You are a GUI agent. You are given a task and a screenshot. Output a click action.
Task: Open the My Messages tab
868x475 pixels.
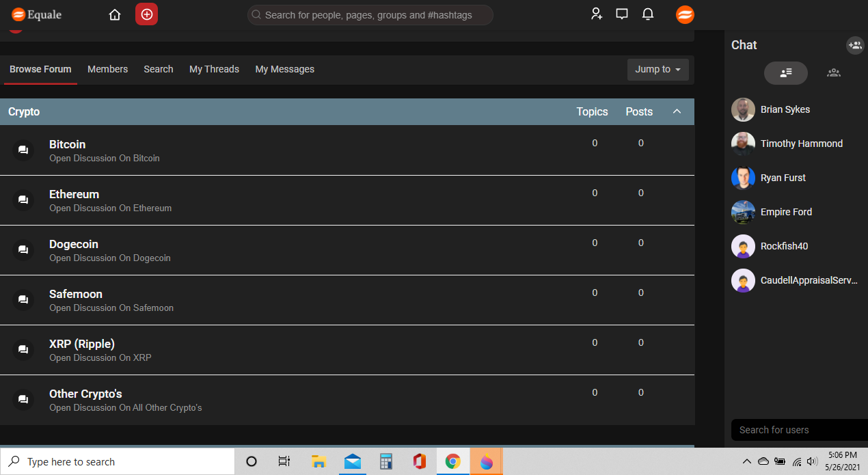point(285,69)
